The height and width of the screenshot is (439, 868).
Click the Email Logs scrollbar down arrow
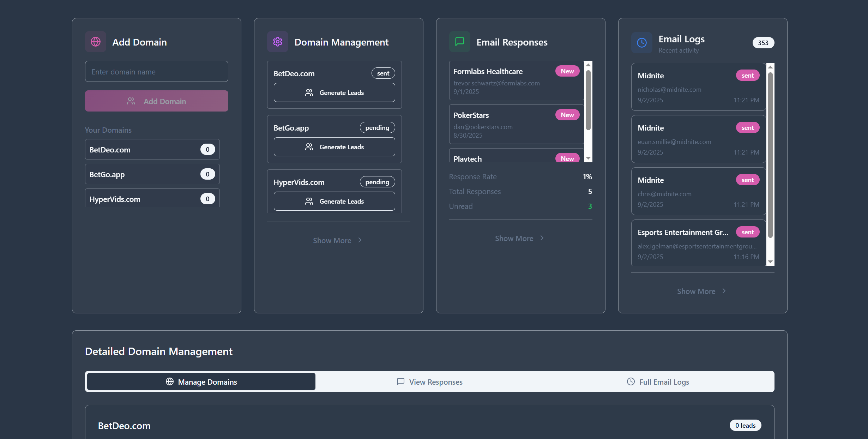coord(771,262)
